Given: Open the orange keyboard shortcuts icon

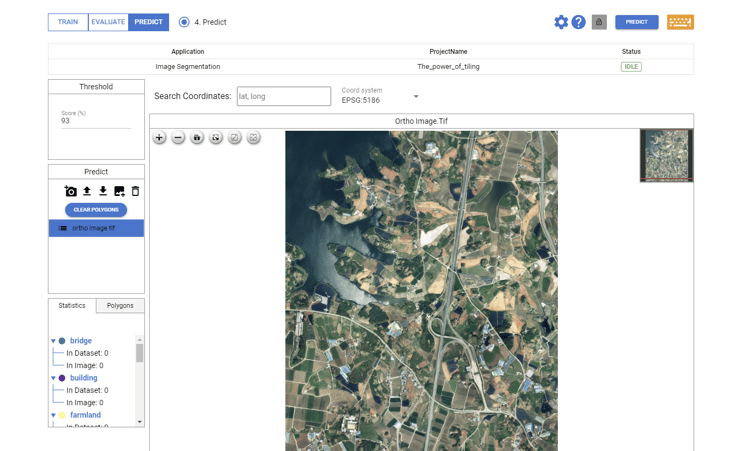Looking at the screenshot, I should pos(680,22).
